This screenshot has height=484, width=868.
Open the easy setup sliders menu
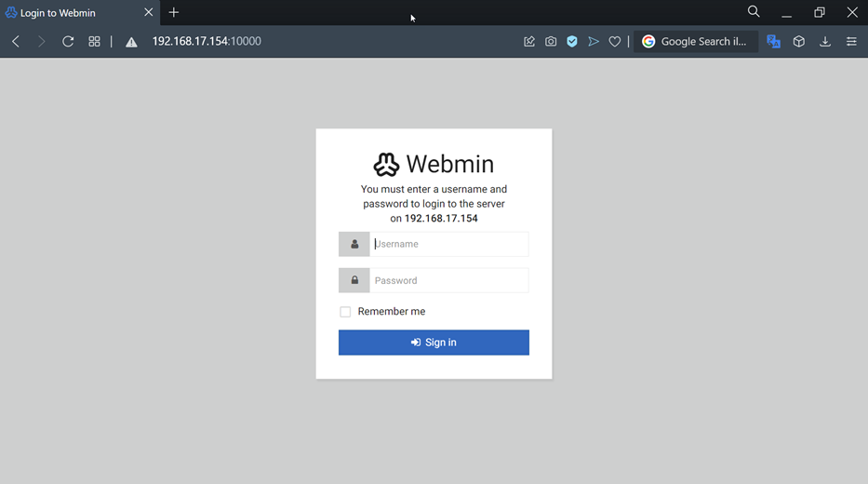tap(851, 42)
